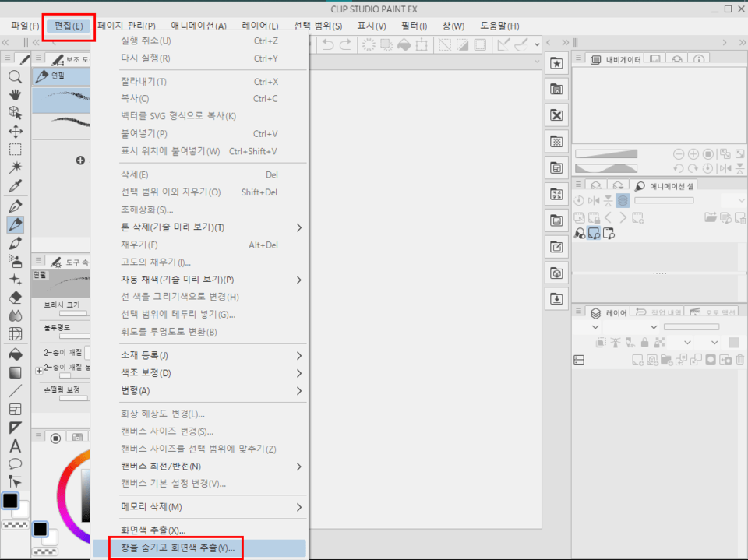Select the Eraser tool
The height and width of the screenshot is (560, 748).
pyautogui.click(x=15, y=298)
